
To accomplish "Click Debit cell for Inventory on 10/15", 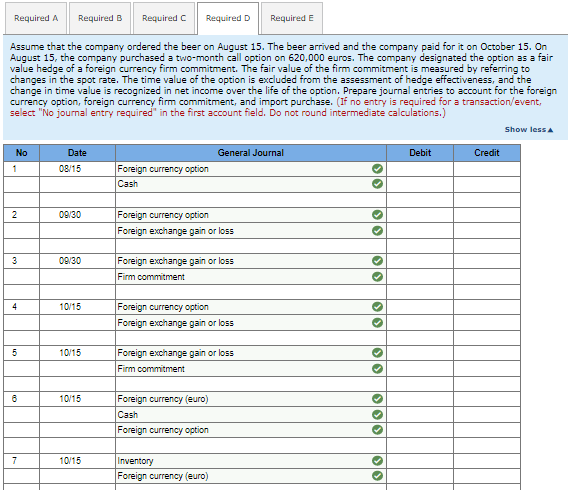I will pos(420,461).
